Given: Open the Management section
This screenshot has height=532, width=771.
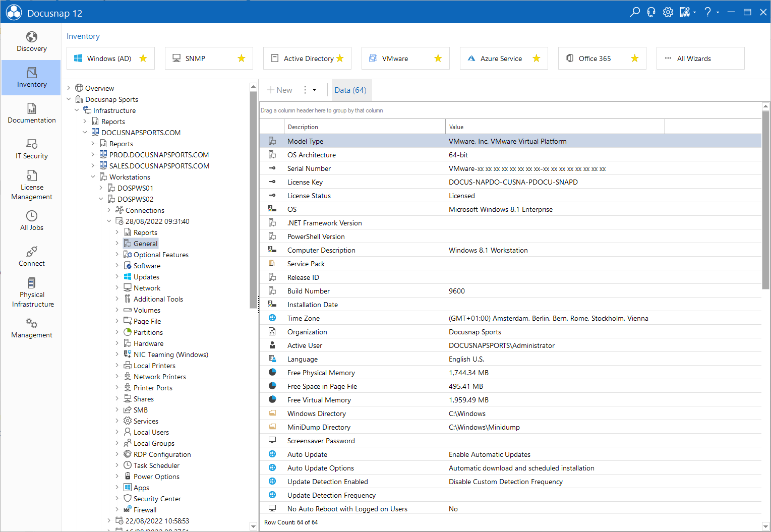Looking at the screenshot, I should point(31,328).
